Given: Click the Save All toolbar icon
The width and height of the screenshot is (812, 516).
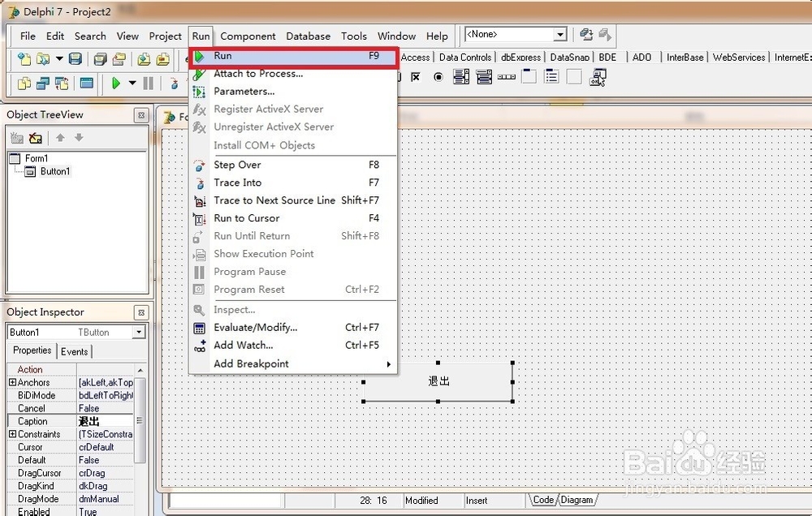Looking at the screenshot, I should coord(101,58).
